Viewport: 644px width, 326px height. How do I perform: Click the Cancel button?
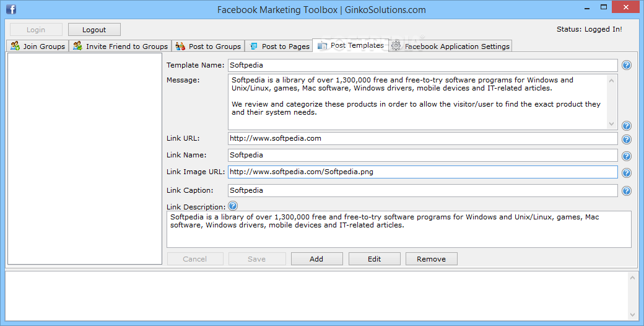point(195,259)
